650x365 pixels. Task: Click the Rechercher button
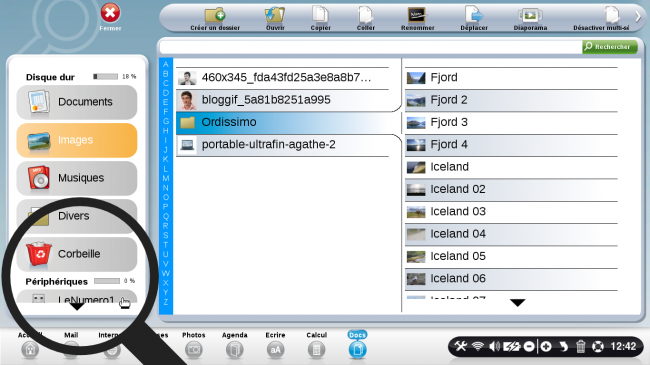point(609,46)
